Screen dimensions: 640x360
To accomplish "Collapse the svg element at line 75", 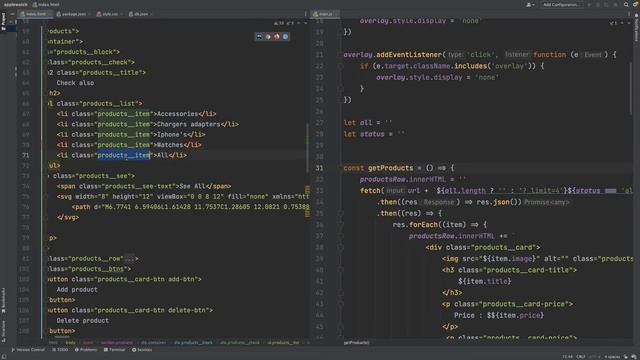I will [45, 197].
